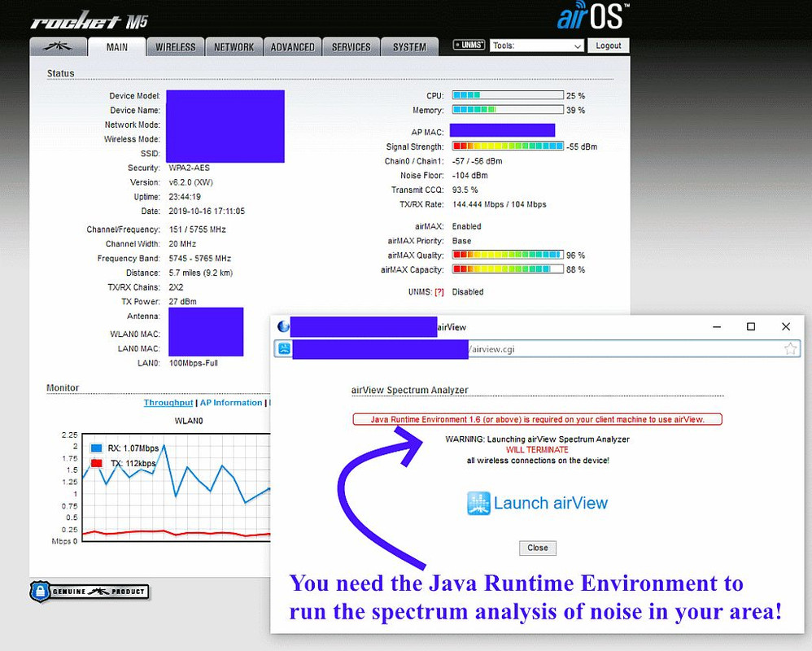The image size is (812, 651).
Task: Click the blue RX legend swatch
Action: [96, 448]
